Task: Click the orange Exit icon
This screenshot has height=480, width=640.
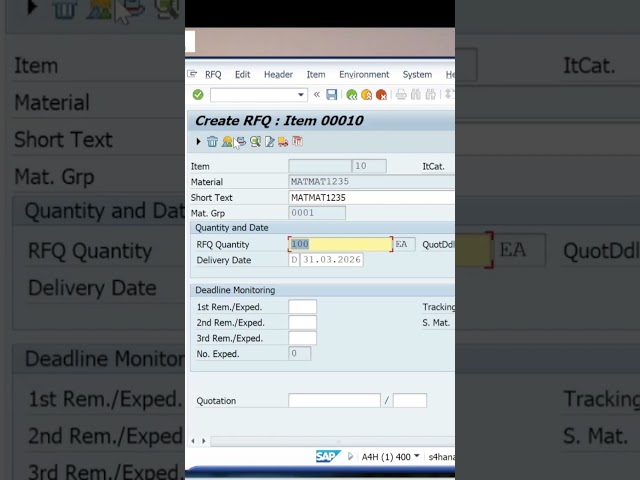Action: pyautogui.click(x=367, y=95)
